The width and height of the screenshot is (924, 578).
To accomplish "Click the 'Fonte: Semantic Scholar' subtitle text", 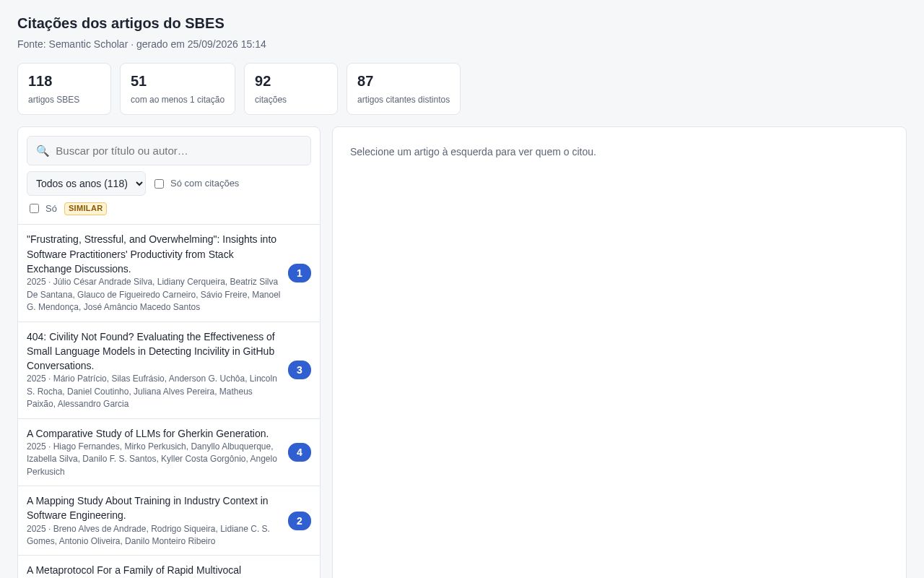I will point(141,44).
